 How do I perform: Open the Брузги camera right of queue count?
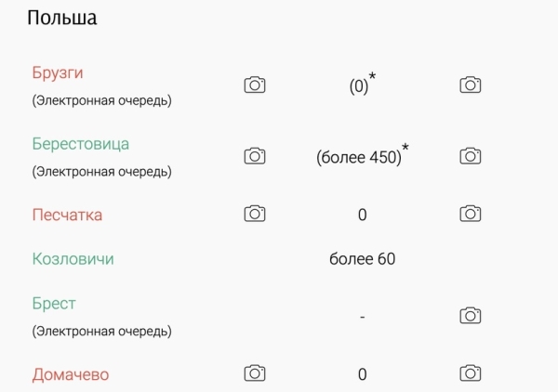tap(471, 85)
